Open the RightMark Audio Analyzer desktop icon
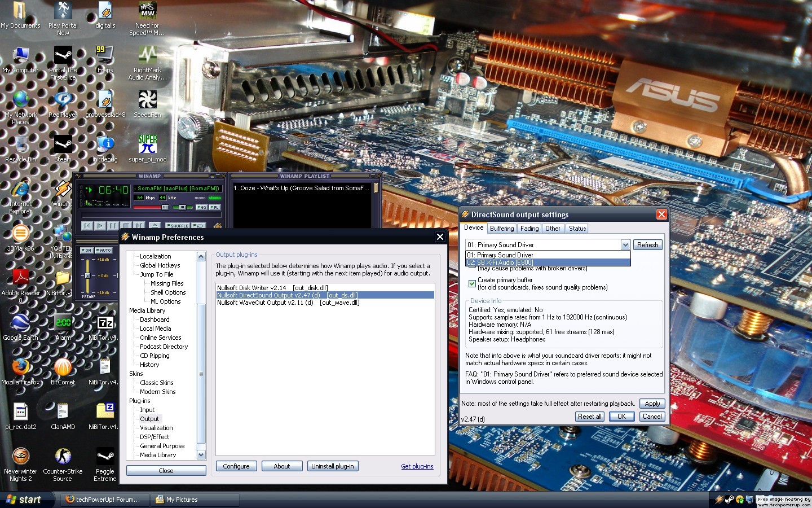Image resolution: width=812 pixels, height=508 pixels. point(147,63)
